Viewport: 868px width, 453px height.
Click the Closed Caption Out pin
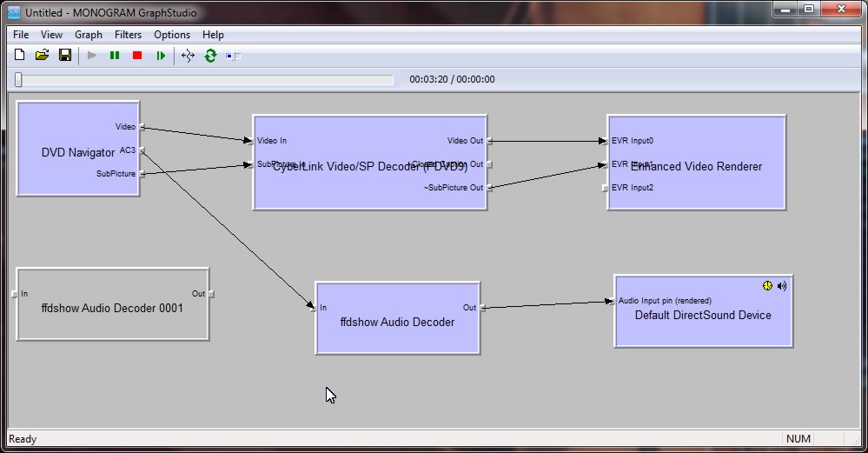(x=490, y=164)
